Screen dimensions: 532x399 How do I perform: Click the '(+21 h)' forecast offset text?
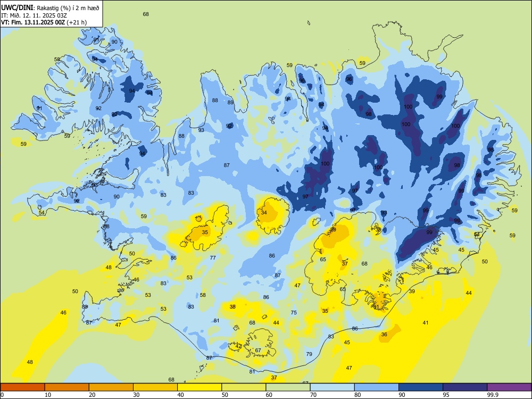click(x=77, y=22)
